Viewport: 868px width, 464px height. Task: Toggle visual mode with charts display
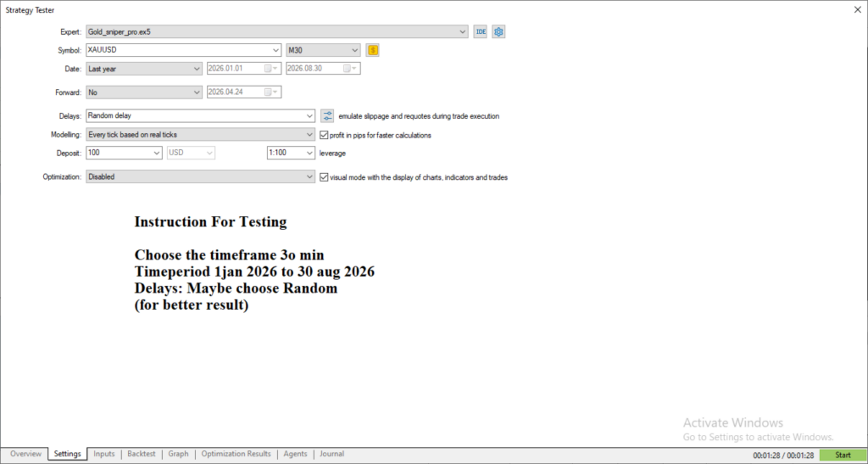325,177
